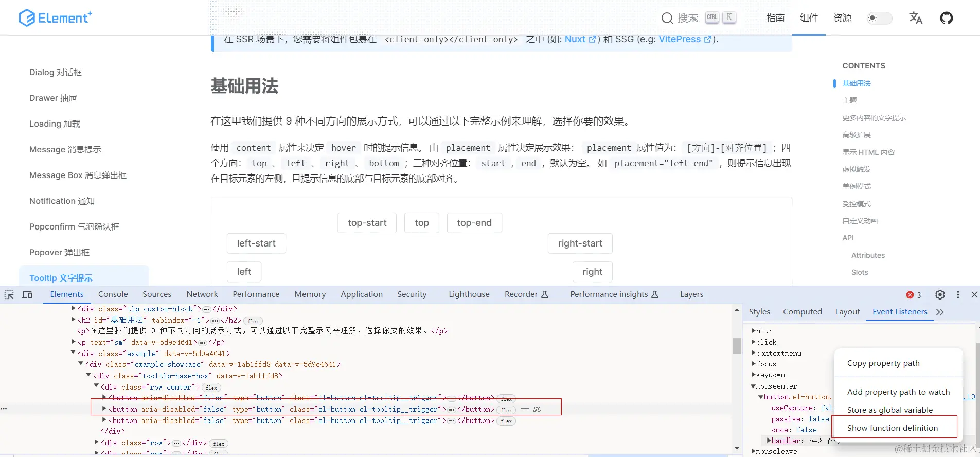980x457 pixels.
Task: Click the flex badge on h2 element
Action: (x=253, y=321)
